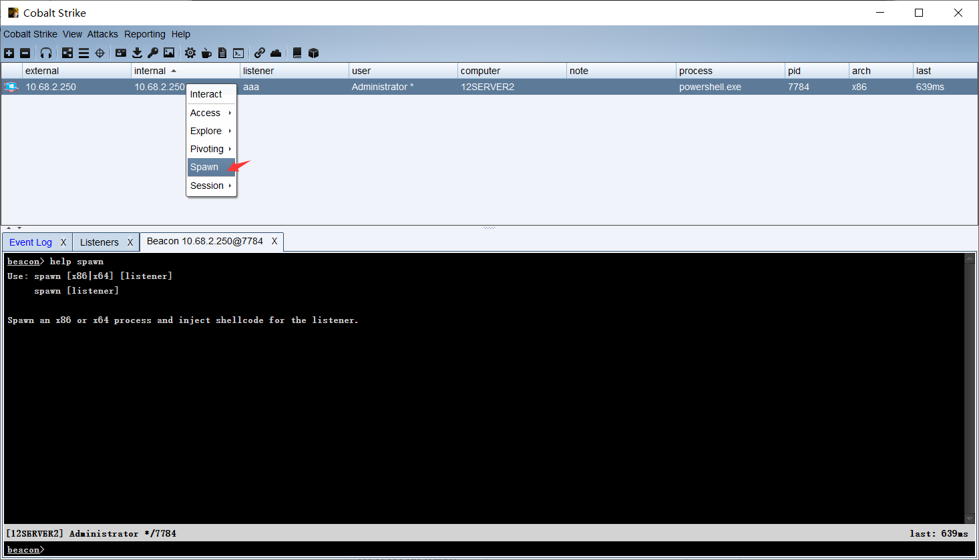Sort by the process column header
The width and height of the screenshot is (979, 560).
click(x=731, y=71)
